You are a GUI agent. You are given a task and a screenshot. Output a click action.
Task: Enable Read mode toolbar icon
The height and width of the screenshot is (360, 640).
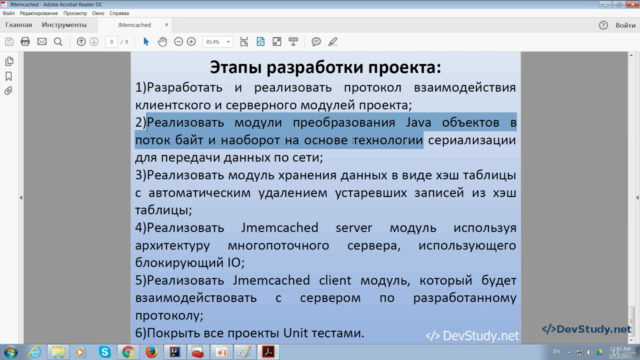click(293, 42)
